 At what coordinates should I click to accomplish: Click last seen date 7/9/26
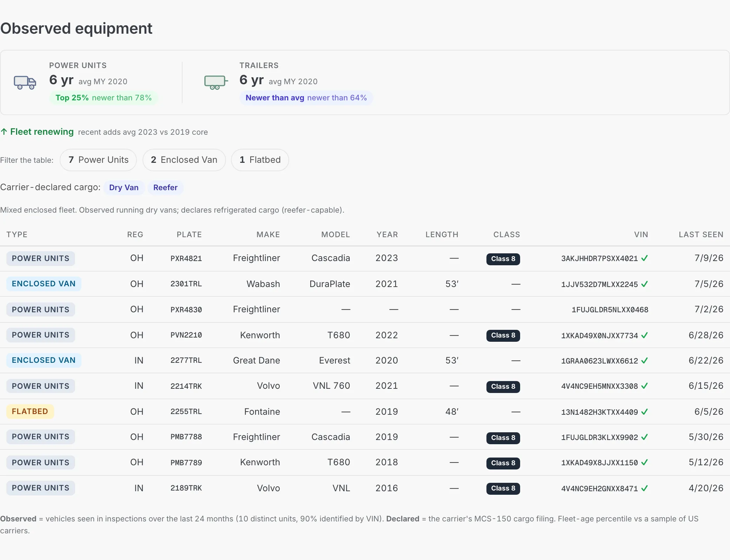[709, 258]
